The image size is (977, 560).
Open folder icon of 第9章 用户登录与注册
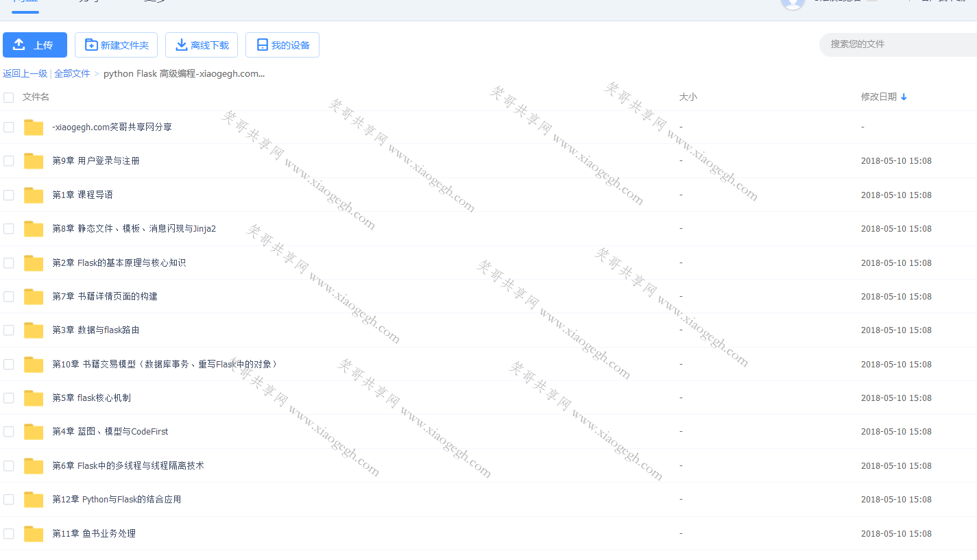(x=34, y=160)
